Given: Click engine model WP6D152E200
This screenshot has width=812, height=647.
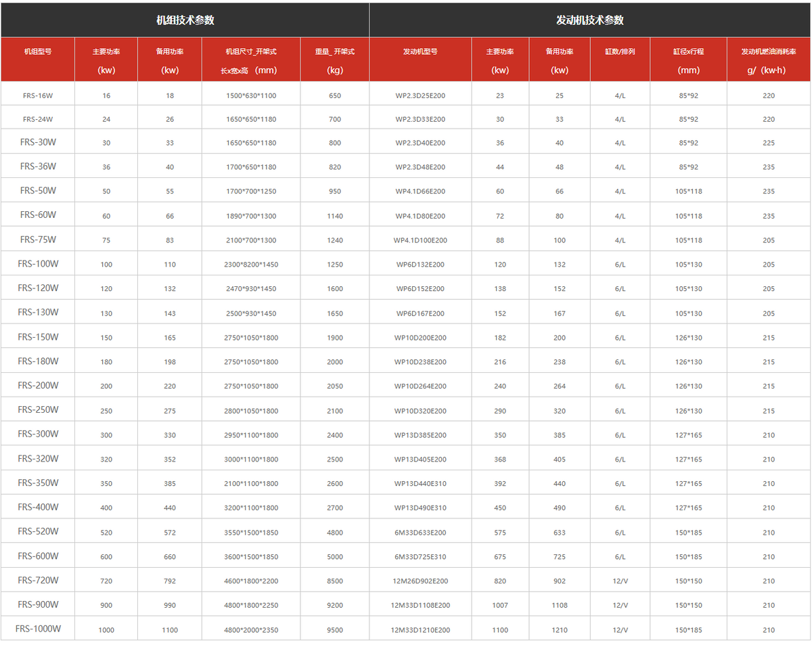Looking at the screenshot, I should (x=420, y=289).
